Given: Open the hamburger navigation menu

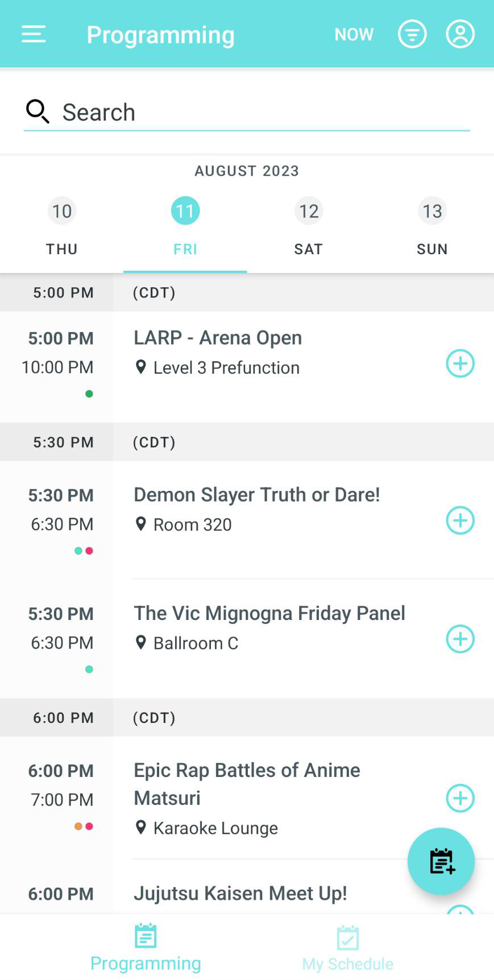Looking at the screenshot, I should pos(34,34).
